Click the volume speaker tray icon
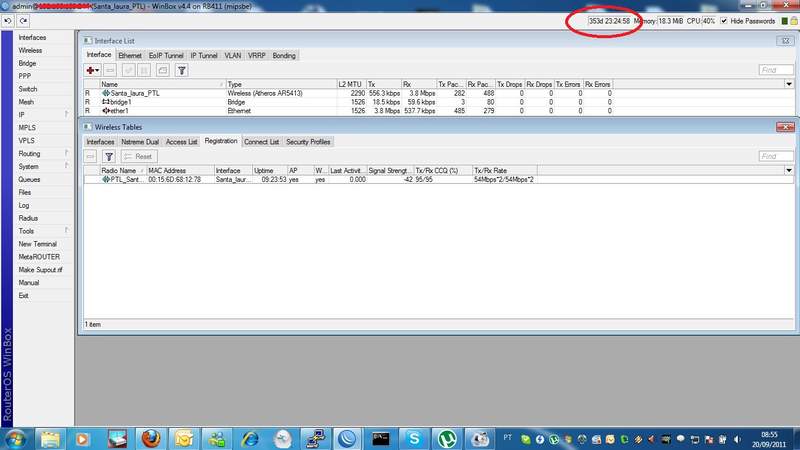 pos(737,439)
